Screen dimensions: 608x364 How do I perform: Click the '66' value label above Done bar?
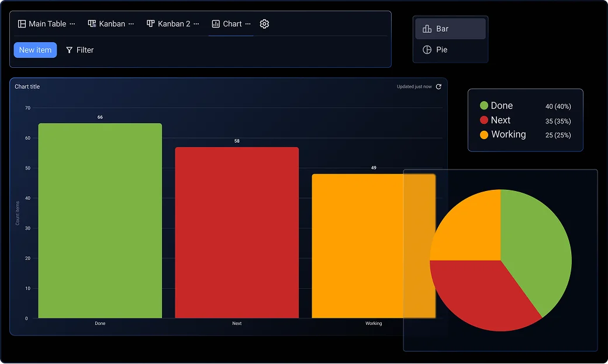pyautogui.click(x=100, y=117)
